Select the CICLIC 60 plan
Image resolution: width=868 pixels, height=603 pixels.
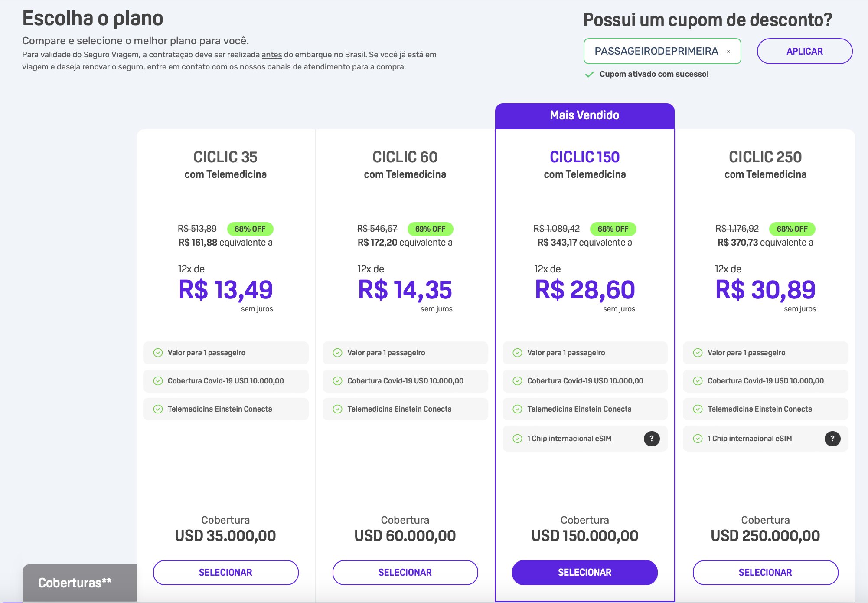click(x=405, y=572)
